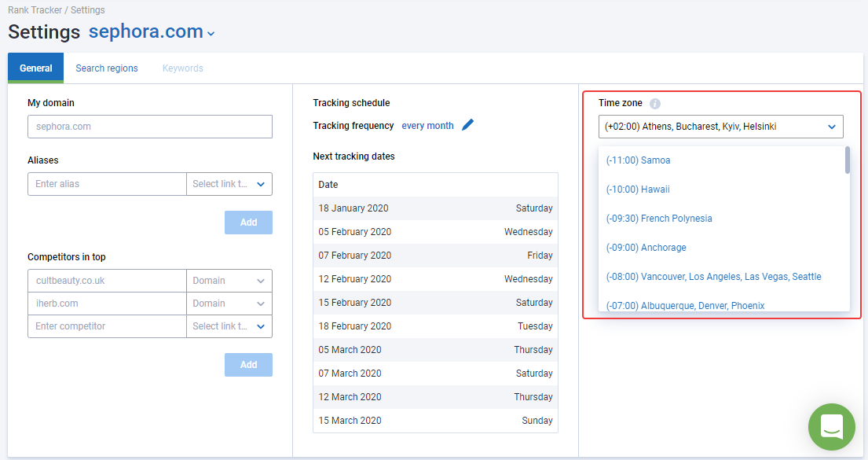Click the 12 February 2020 date row
The height and width of the screenshot is (460, 868).
tap(435, 279)
